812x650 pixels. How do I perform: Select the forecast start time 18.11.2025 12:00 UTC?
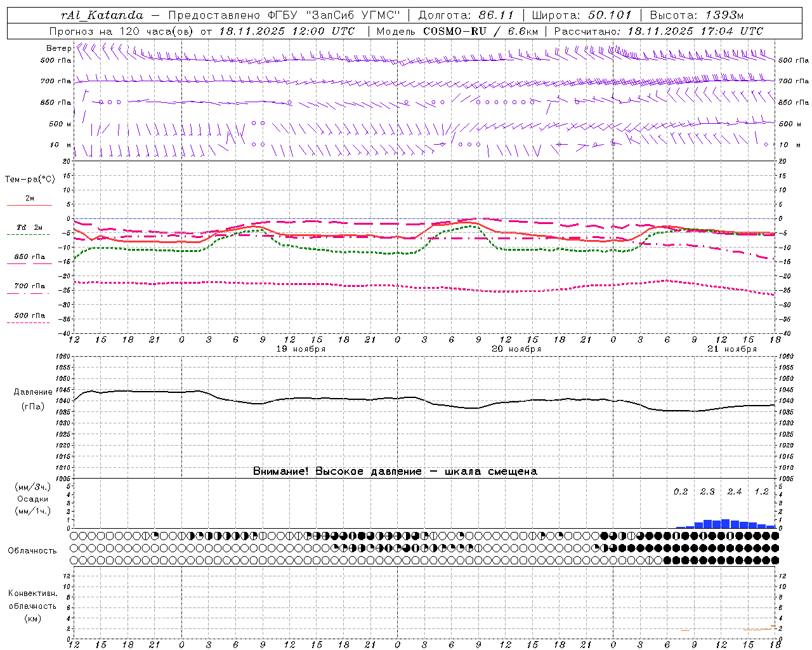pyautogui.click(x=287, y=31)
